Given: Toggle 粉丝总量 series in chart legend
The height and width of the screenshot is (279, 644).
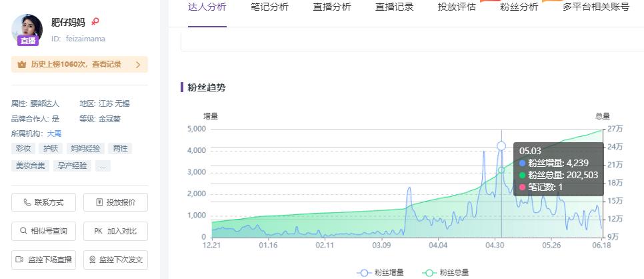Looking at the screenshot, I should tap(445, 272).
